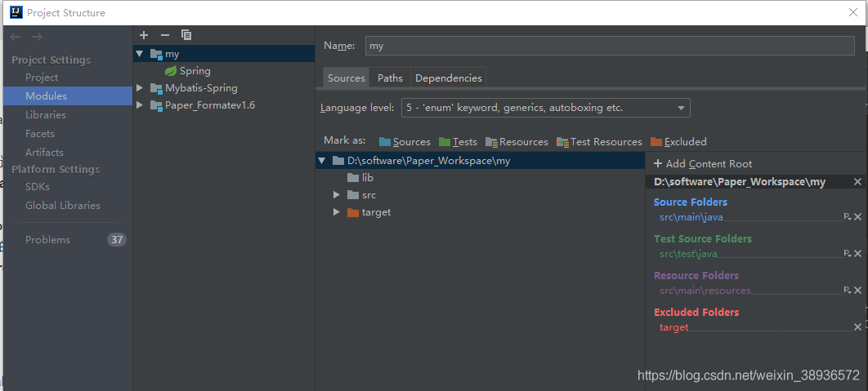Viewport: 868px width, 391px height.
Task: Click src\main\resources path
Action: click(x=705, y=291)
